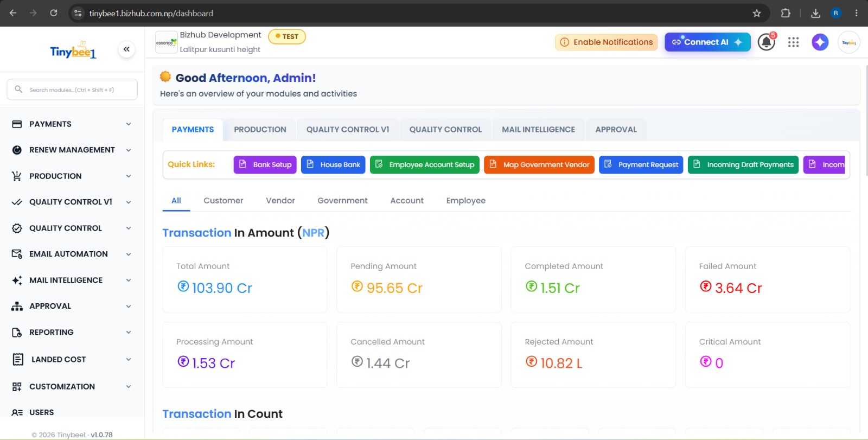Click the Reporting document icon in sidebar

coord(17,333)
